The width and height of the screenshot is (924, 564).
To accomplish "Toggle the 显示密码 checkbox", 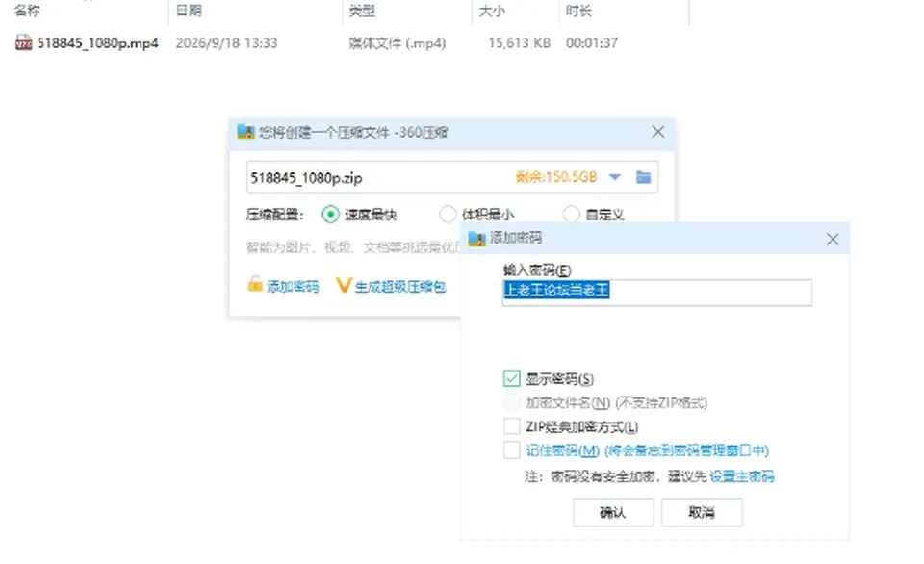I will [511, 378].
